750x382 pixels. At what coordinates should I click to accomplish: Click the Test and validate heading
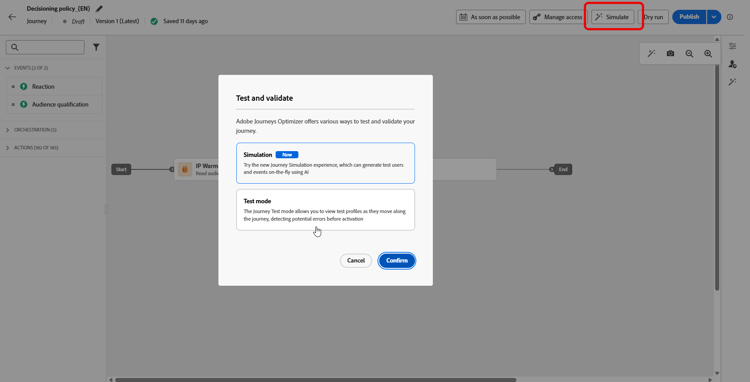(x=265, y=98)
